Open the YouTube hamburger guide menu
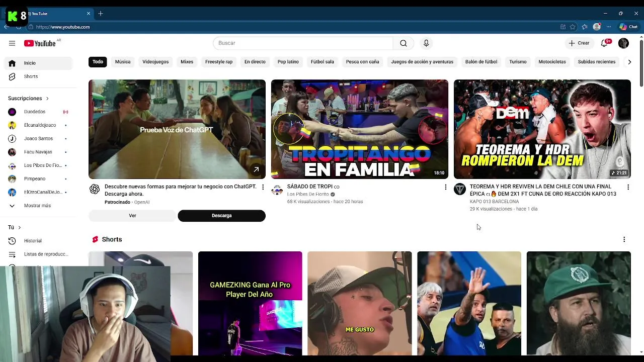The image size is (644, 362). pos(12,43)
